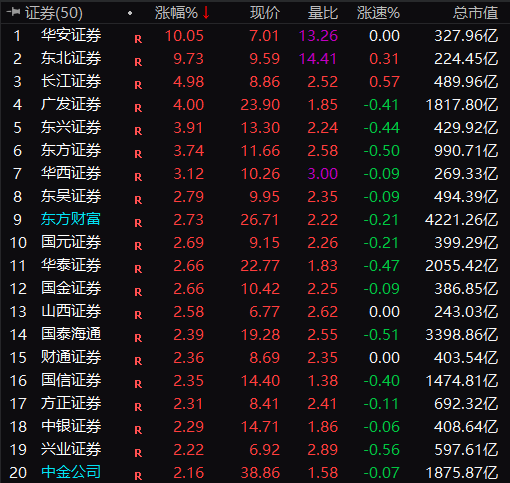Image resolution: width=510 pixels, height=483 pixels.
Task: Sort by 涨速% column header
Action: coord(378,13)
